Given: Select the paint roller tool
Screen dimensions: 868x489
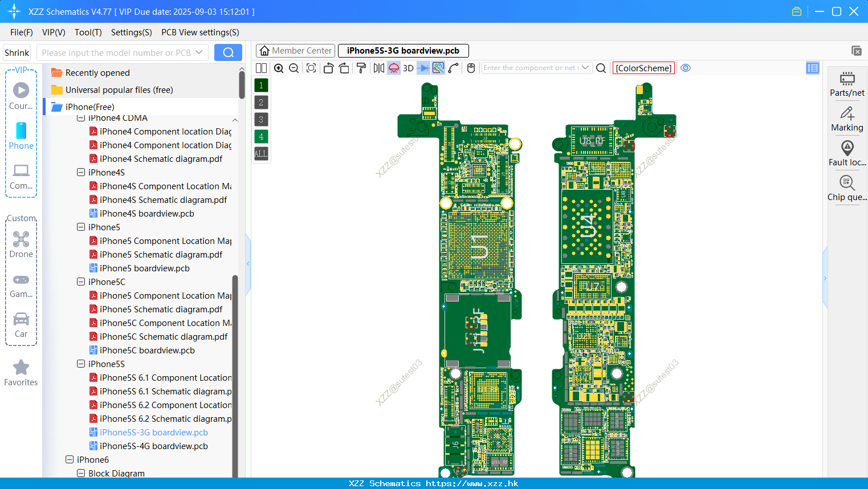Looking at the screenshot, I should tap(361, 68).
